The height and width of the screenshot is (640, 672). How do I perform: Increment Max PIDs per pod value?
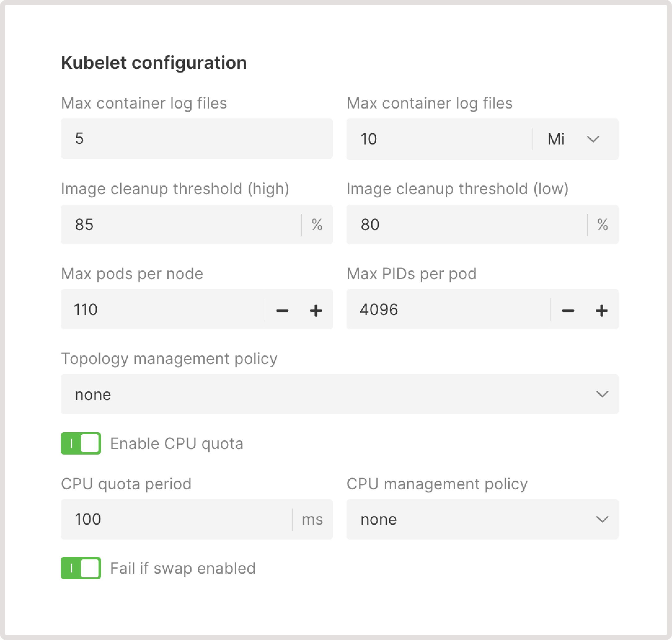click(602, 310)
